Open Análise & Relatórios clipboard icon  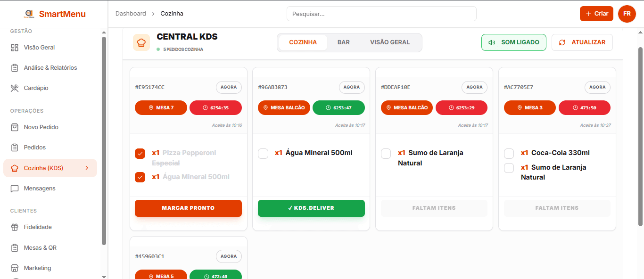(x=15, y=68)
